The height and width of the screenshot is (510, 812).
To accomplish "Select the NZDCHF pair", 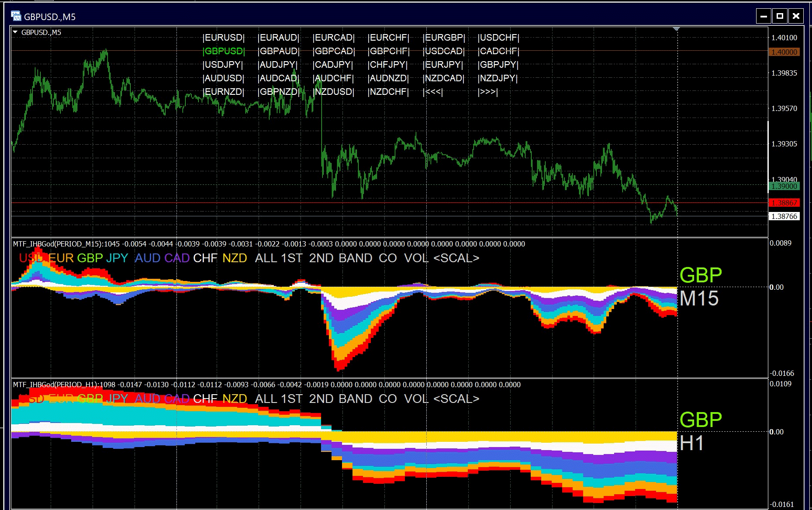I will tap(388, 92).
